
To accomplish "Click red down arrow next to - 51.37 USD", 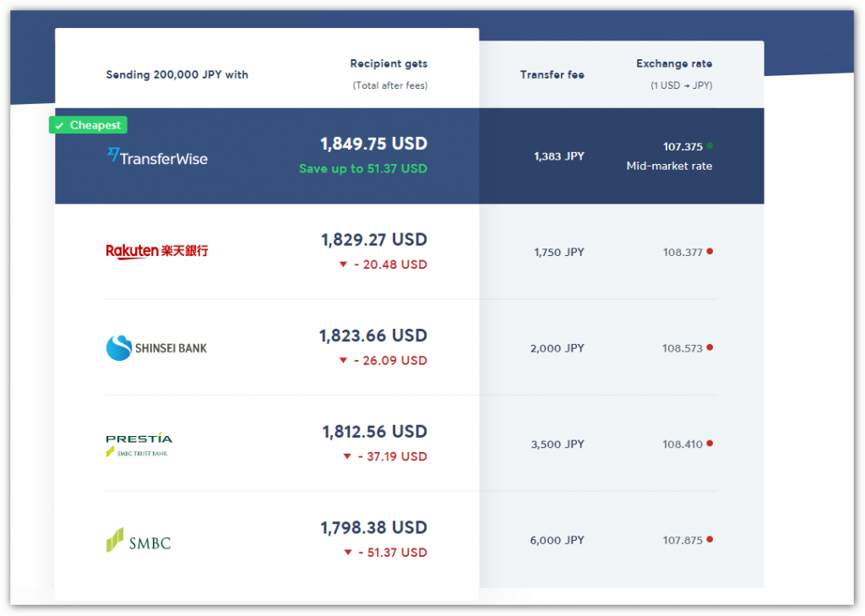I will (x=347, y=553).
